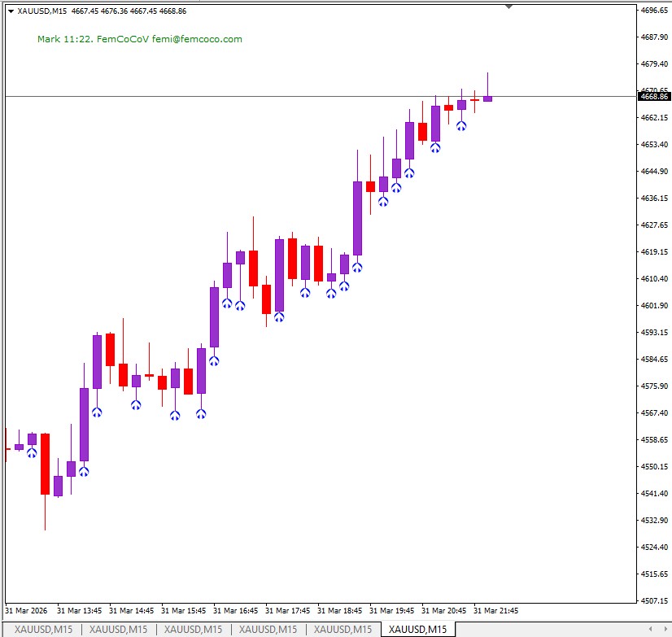Open the second XAUUSD,M15 chart tab
The width and height of the screenshot is (672, 637).
click(x=118, y=630)
